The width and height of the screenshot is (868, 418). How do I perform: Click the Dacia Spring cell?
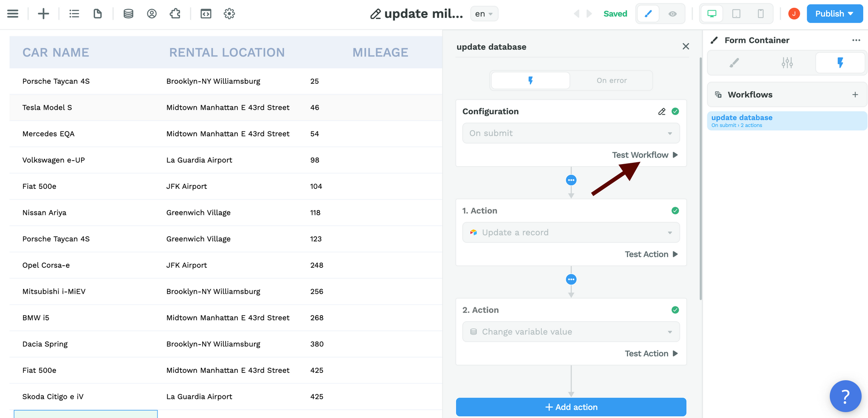pyautogui.click(x=45, y=344)
